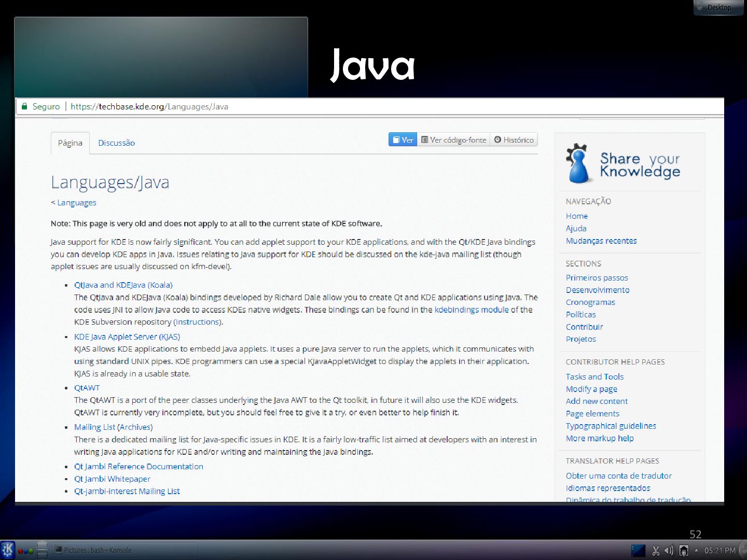This screenshot has height=560, width=747.
Task: Open the mailing list Archives link
Action: click(135, 427)
